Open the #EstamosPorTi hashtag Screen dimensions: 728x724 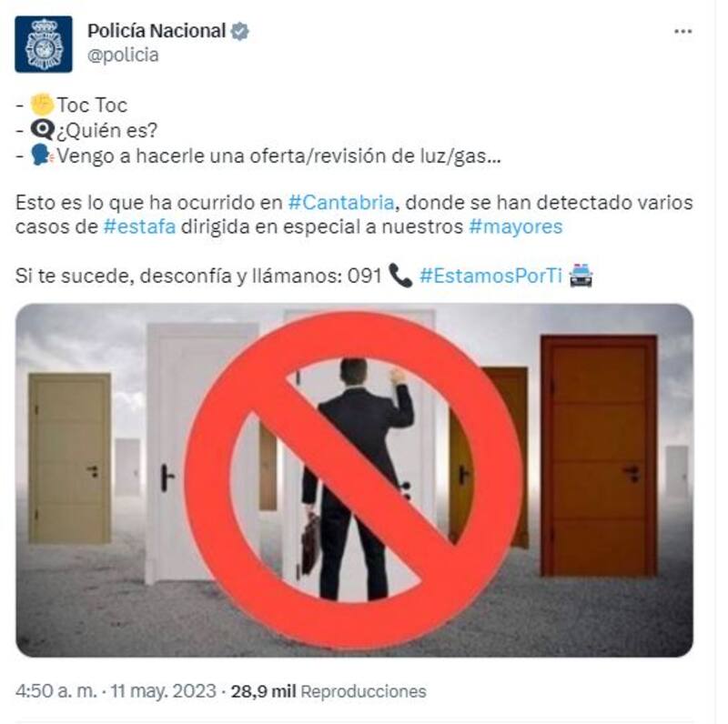490,276
